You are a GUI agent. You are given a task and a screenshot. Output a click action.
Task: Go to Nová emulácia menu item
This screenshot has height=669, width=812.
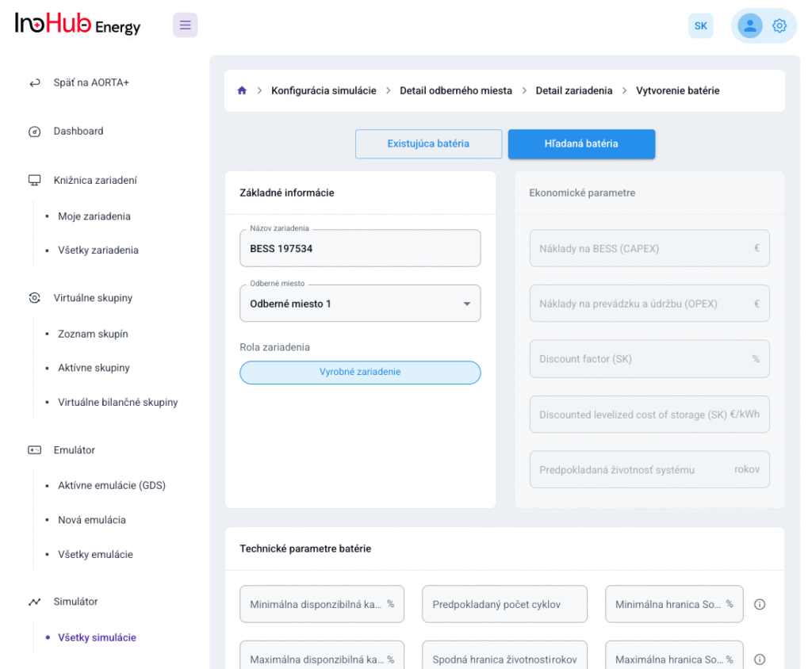click(92, 520)
